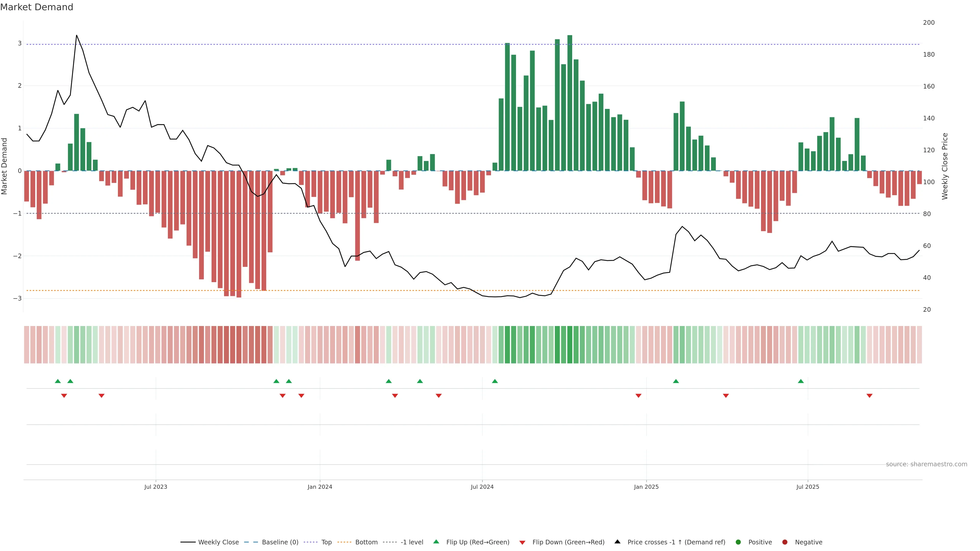
Task: Click the green flip-up marker near Jan 2025
Action: click(x=676, y=381)
